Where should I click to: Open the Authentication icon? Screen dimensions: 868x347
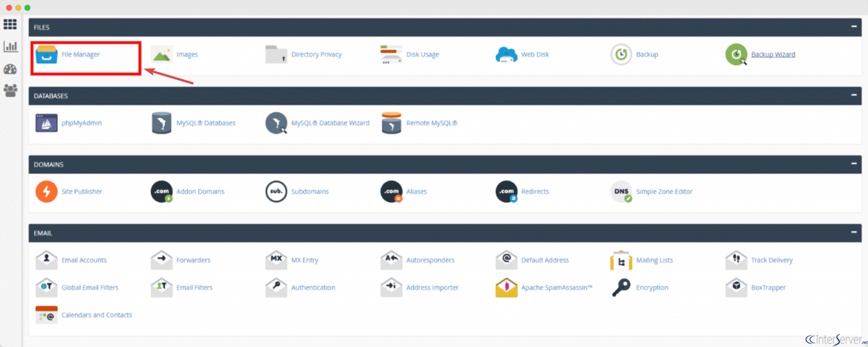pos(276,287)
